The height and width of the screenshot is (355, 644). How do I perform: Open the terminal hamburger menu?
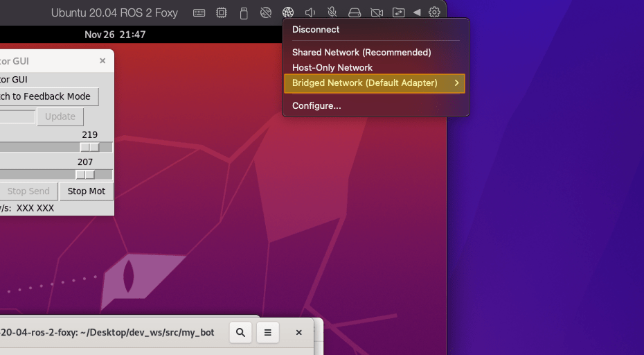pos(268,333)
